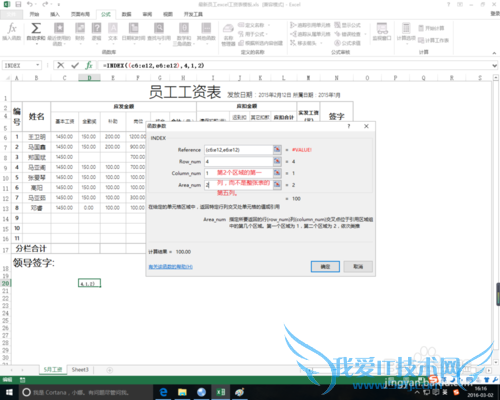Expand the formula bar with right chevron
The height and width of the screenshot is (400, 500).
coord(495,66)
